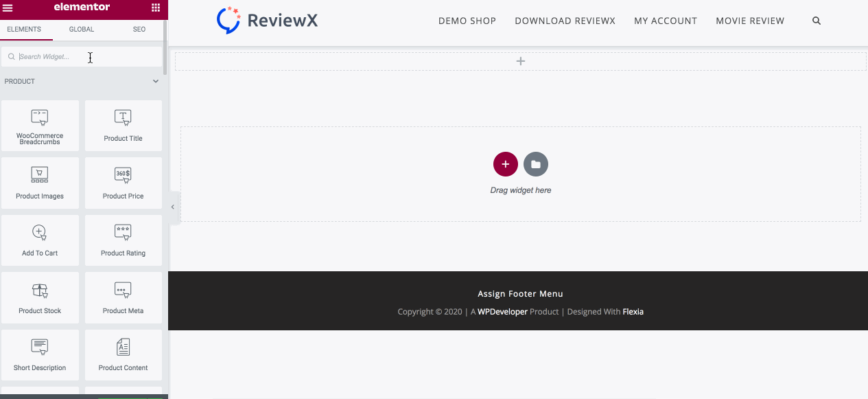Collapse the Product category section
The height and width of the screenshot is (399, 868).
point(156,81)
